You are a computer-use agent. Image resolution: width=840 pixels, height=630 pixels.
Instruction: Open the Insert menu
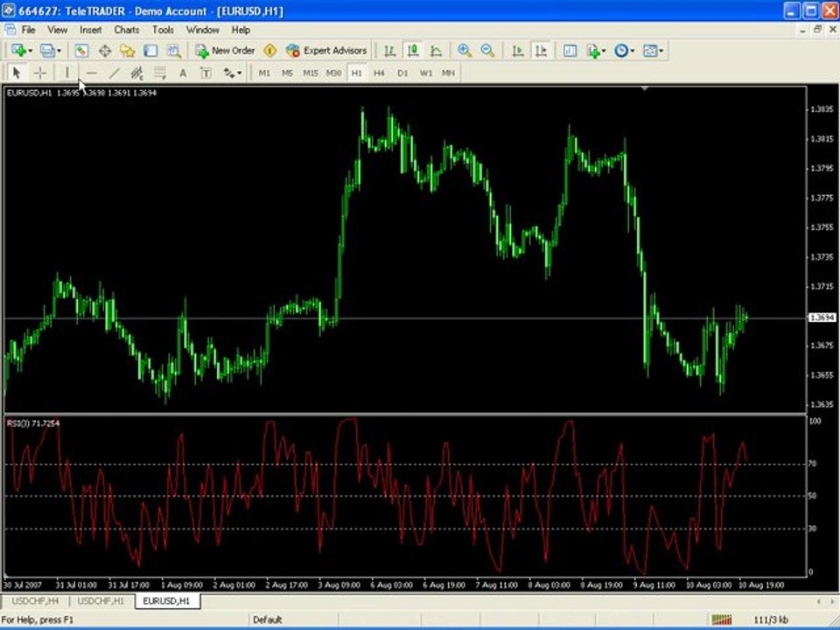point(90,30)
